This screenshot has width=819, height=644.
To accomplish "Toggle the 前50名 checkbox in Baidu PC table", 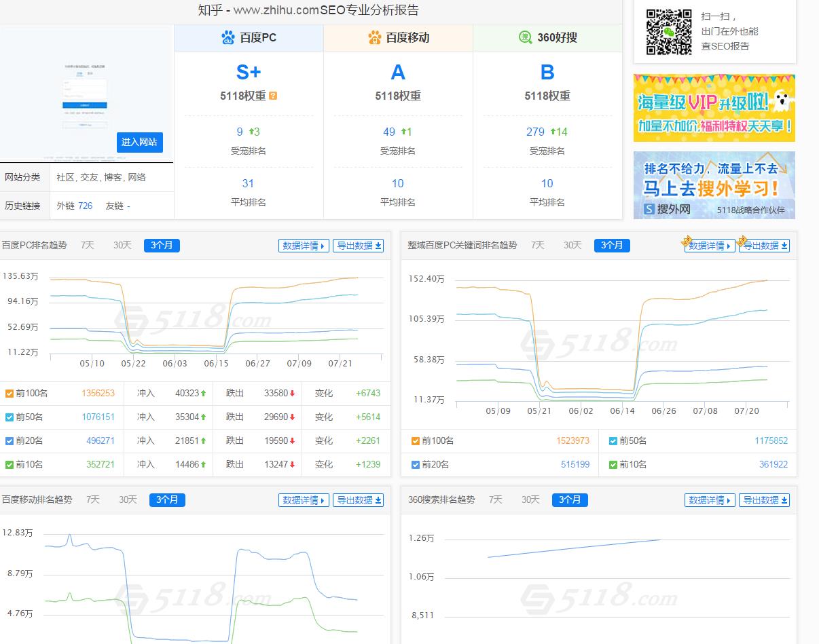I will [x=10, y=417].
